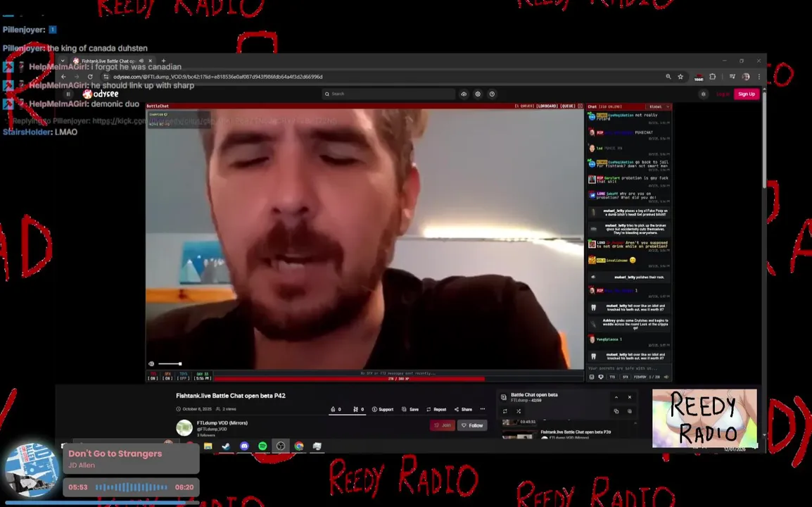Toggle the TTS ON switch below video
The width and height of the screenshot is (812, 507).
153,376
